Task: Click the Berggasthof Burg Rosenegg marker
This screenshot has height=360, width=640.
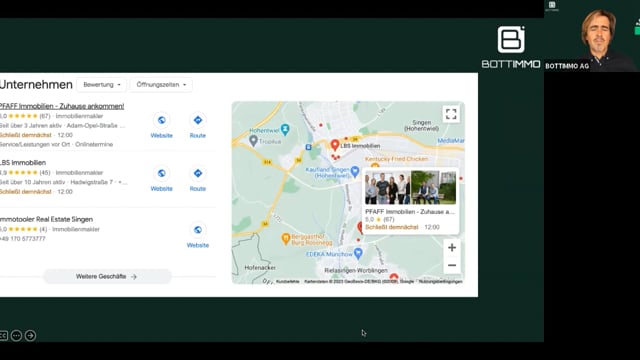Action: pyautogui.click(x=286, y=238)
